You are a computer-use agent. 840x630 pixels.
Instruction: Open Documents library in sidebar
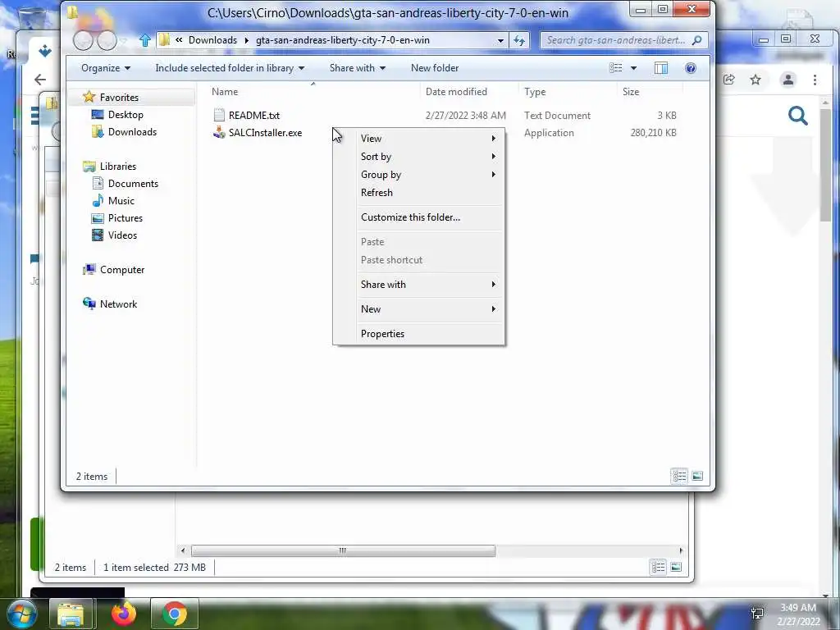click(x=133, y=183)
